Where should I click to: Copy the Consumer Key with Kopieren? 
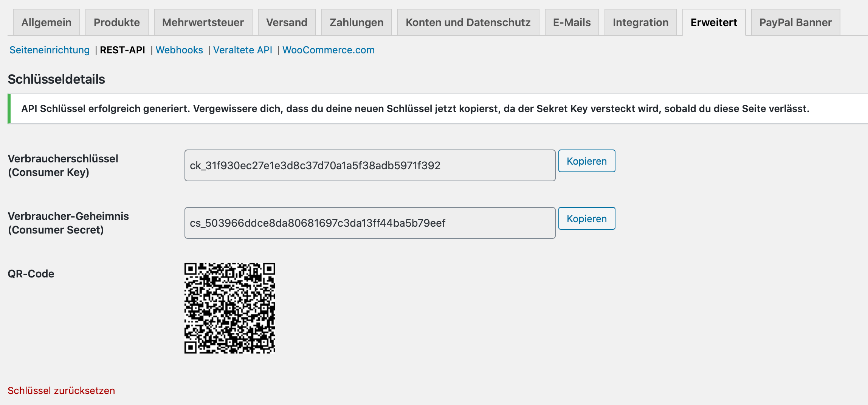587,161
